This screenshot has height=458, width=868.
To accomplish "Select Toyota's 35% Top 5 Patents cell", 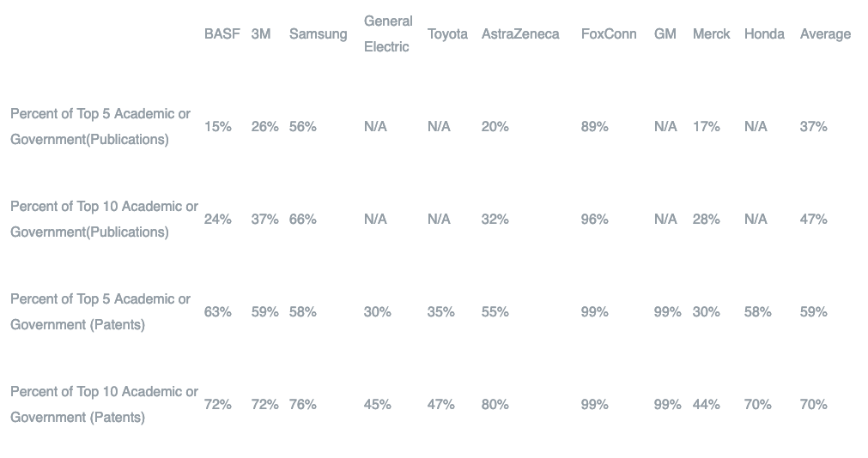I will click(441, 312).
